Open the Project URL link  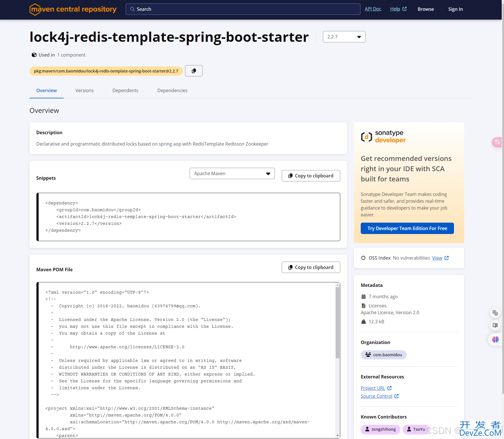[x=373, y=388]
